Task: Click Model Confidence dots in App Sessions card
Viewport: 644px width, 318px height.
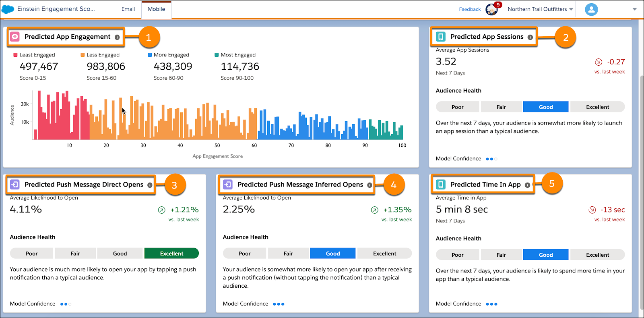Action: click(491, 159)
